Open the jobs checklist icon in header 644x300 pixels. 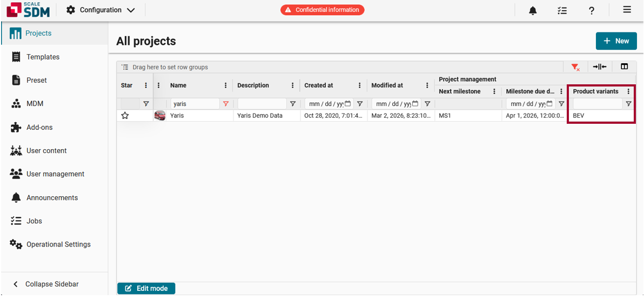tap(562, 10)
